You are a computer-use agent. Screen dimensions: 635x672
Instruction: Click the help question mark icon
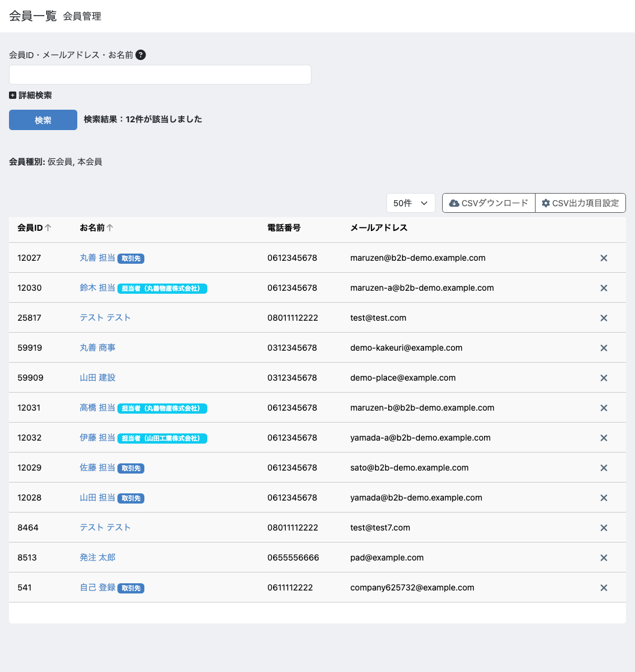140,55
